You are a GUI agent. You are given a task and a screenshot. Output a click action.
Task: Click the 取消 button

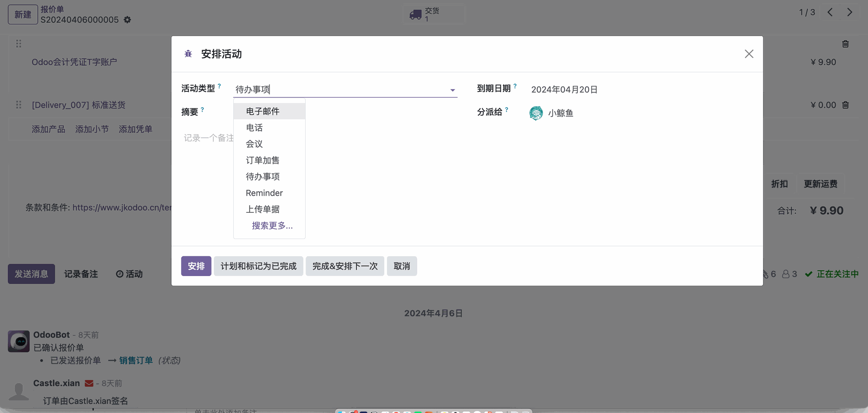tap(401, 266)
